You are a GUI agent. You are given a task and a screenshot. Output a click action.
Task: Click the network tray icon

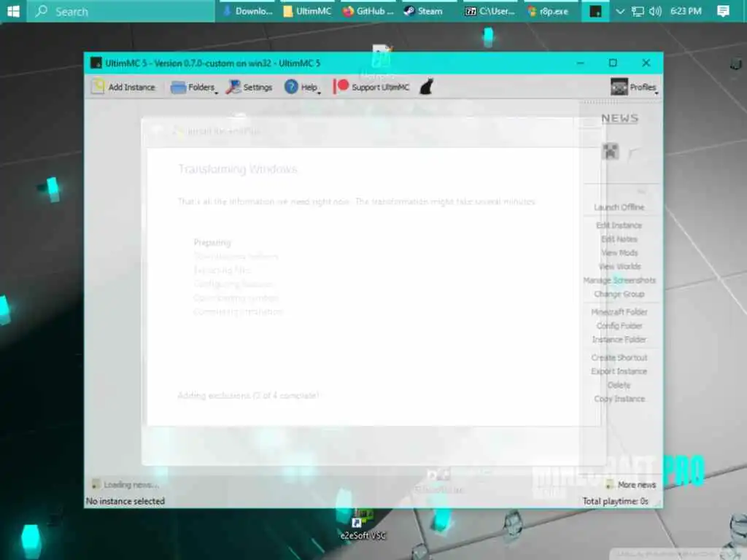(638, 11)
